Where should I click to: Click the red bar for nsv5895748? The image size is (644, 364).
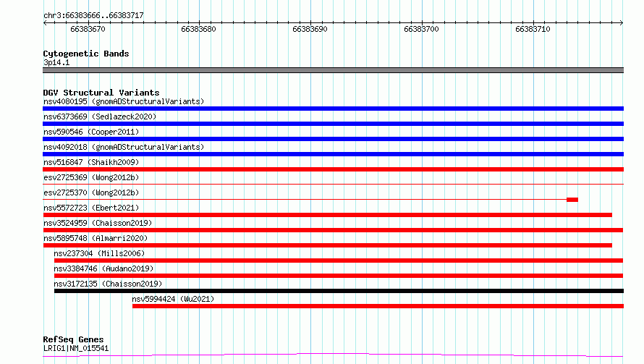(x=327, y=245)
